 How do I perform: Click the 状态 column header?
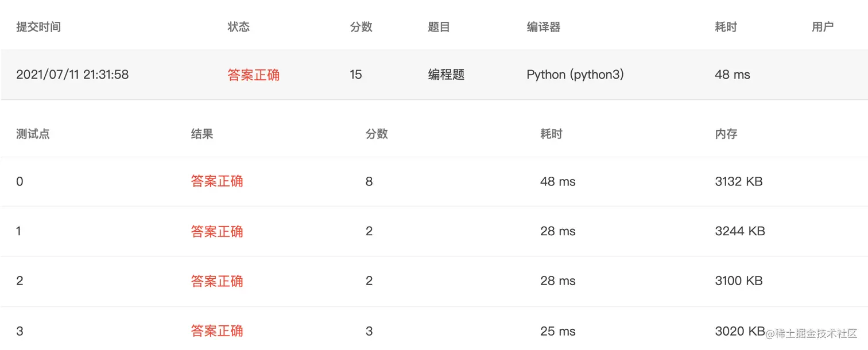[x=239, y=27]
